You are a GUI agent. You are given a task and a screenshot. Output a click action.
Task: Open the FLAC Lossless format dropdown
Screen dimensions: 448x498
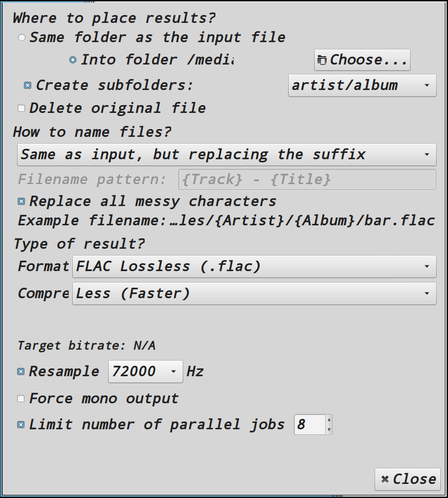254,266
